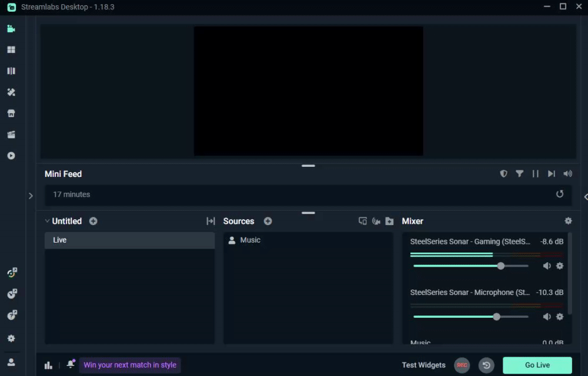Open the Layout Editor grid icon
The height and width of the screenshot is (376, 588).
[x=11, y=50]
